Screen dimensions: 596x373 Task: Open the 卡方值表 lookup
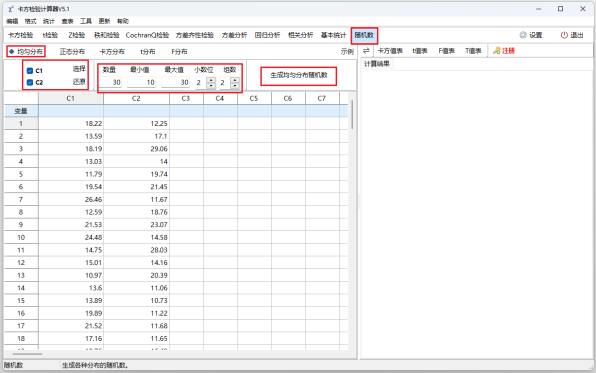click(390, 51)
